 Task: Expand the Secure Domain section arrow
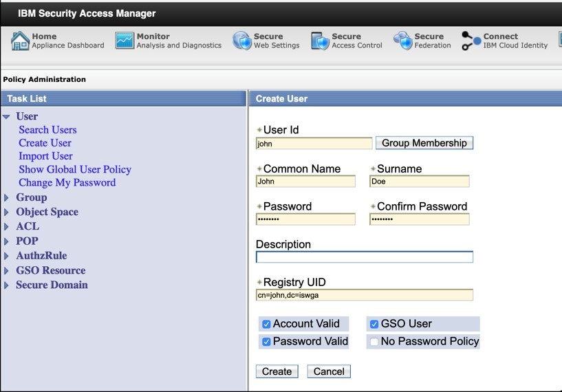click(x=6, y=285)
